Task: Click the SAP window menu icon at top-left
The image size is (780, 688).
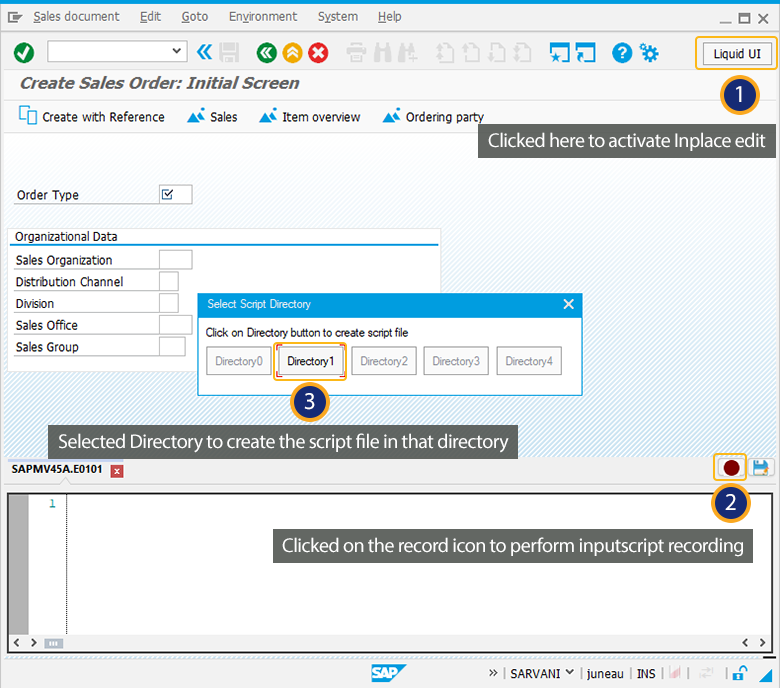Action: click(15, 17)
